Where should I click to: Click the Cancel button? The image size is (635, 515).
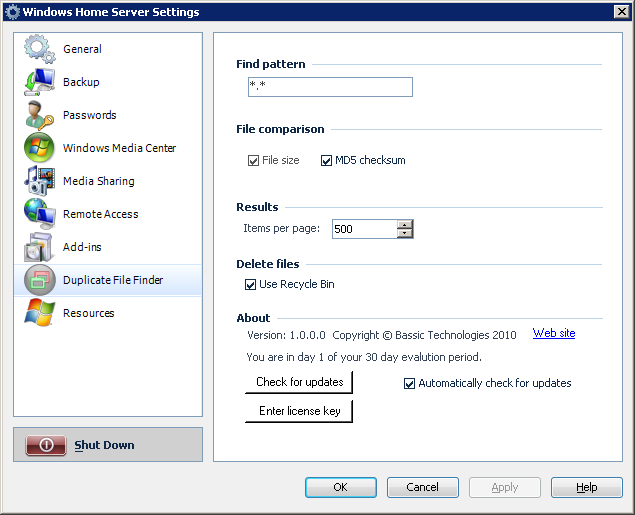pos(422,487)
